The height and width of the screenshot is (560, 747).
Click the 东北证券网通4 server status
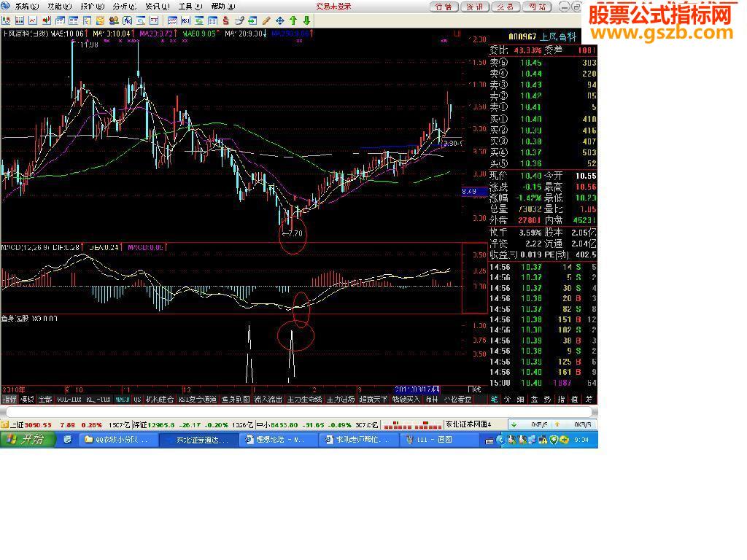(x=468, y=424)
